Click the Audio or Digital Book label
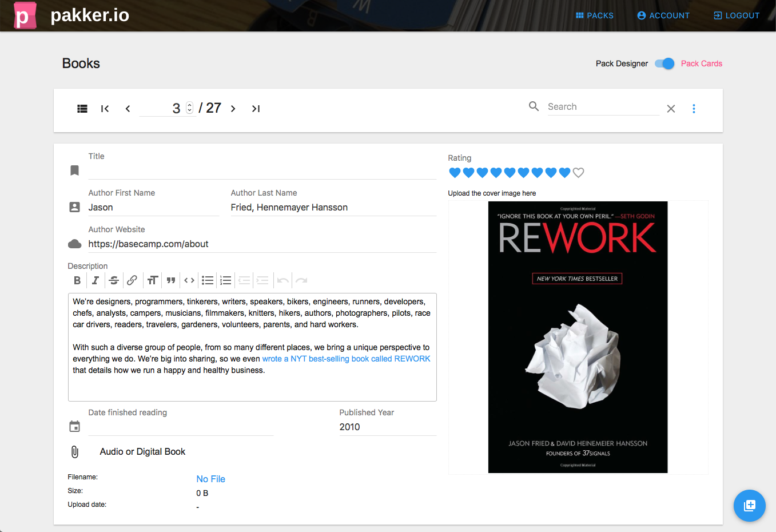Viewport: 776px width, 532px height. pyautogui.click(x=142, y=452)
